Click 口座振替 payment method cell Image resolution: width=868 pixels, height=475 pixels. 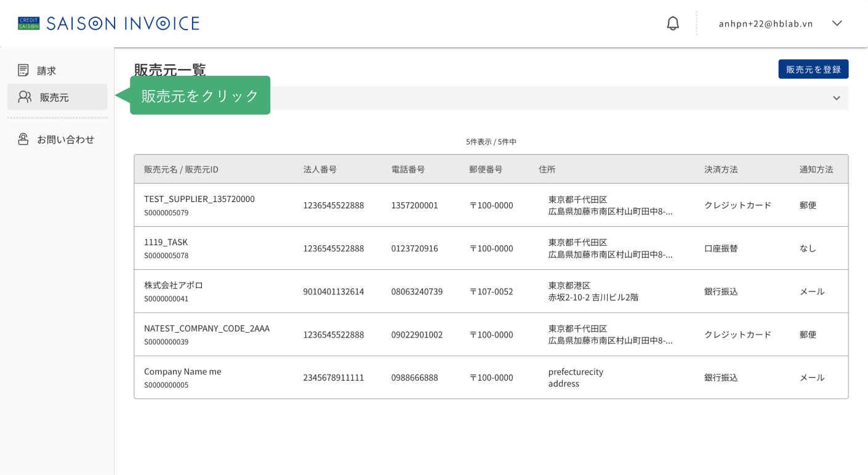[721, 248]
